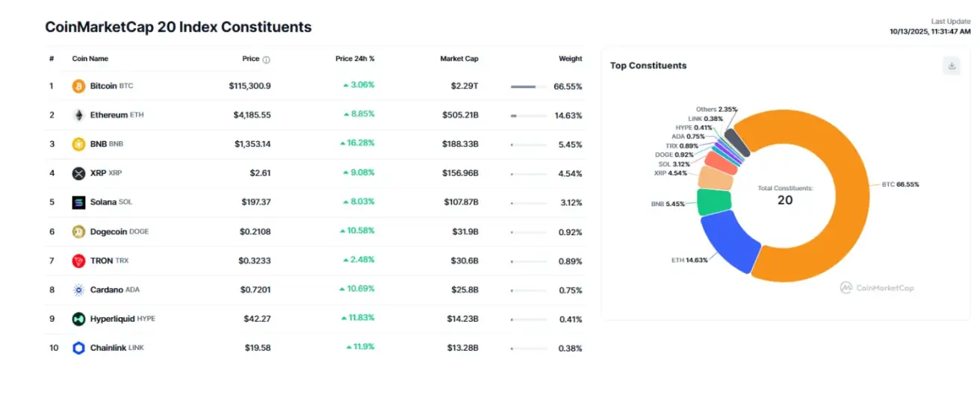Sort by the Weight column header
Image resolution: width=980 pixels, height=415 pixels.
pos(570,59)
